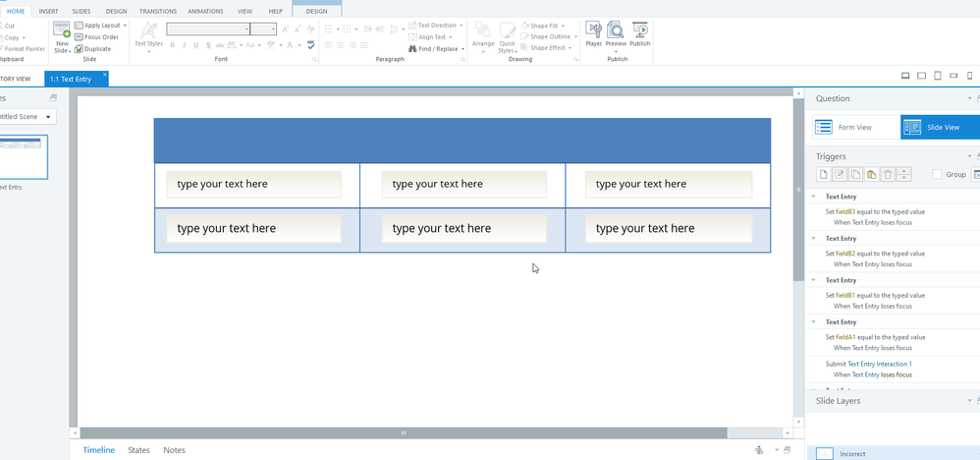980x460 pixels.
Task: Switch to desktop device preview icon
Action: click(x=904, y=76)
